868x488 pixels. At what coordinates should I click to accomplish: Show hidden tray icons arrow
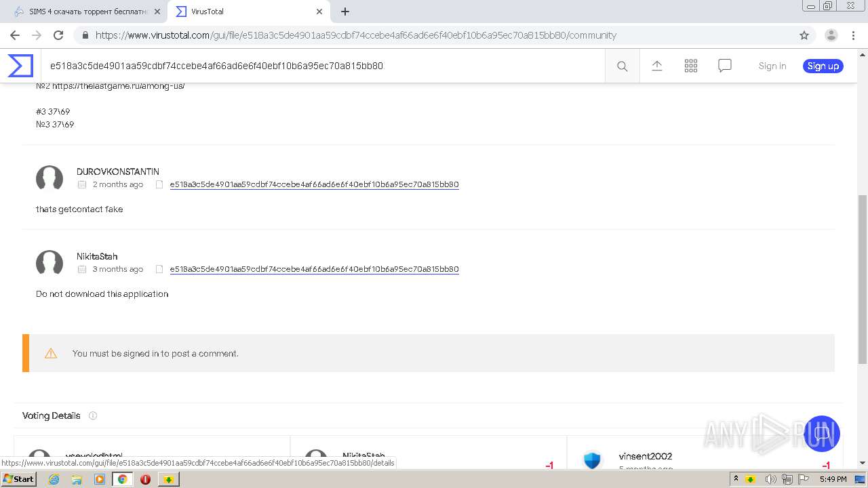(x=736, y=479)
